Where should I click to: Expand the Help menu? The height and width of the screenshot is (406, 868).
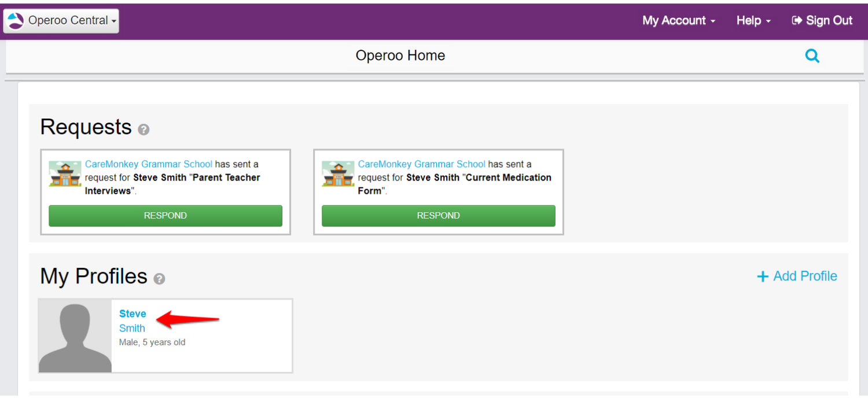click(753, 20)
